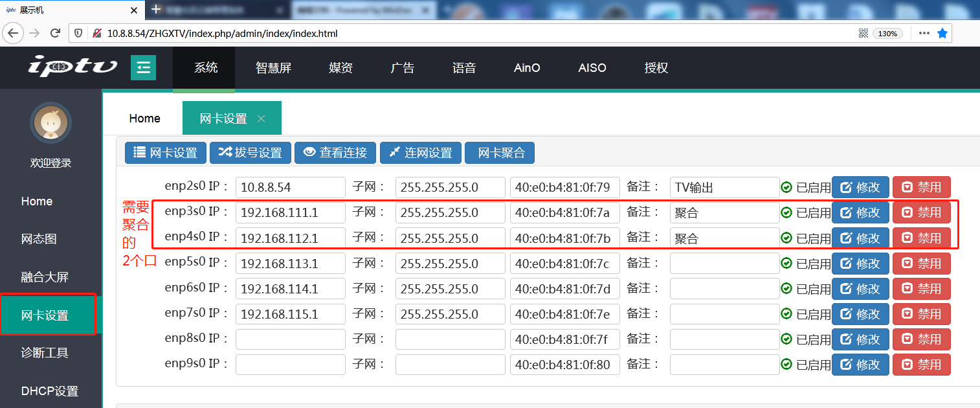
Task: Click 修改 for the enp3s0 row
Action: [860, 212]
